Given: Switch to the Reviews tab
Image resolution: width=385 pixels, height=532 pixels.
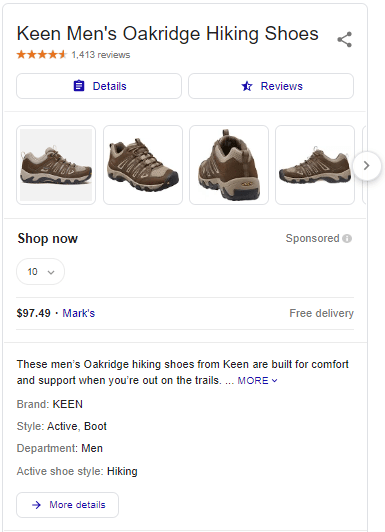Looking at the screenshot, I should point(271,86).
